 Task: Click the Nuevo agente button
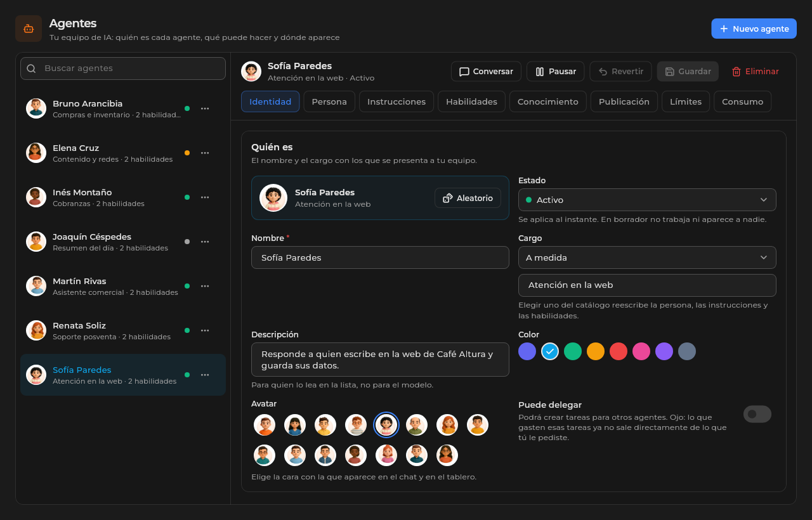[754, 29]
